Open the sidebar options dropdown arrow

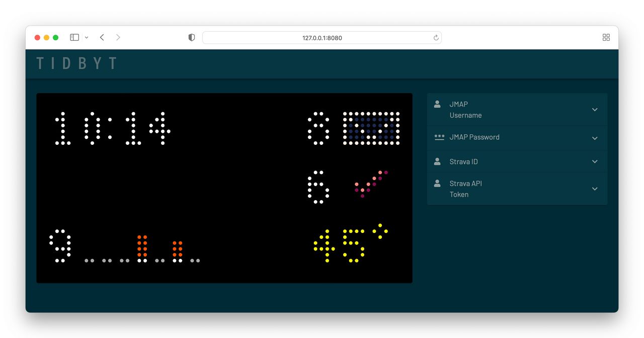click(86, 37)
